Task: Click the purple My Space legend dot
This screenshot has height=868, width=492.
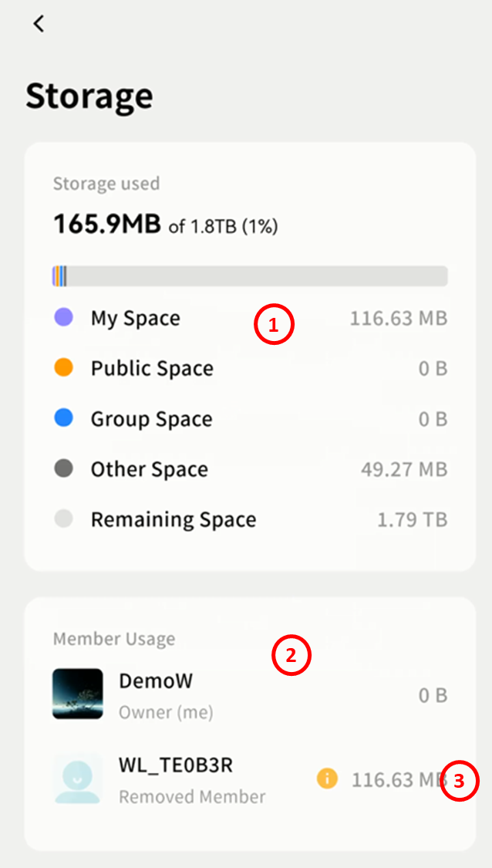Action: (x=64, y=317)
